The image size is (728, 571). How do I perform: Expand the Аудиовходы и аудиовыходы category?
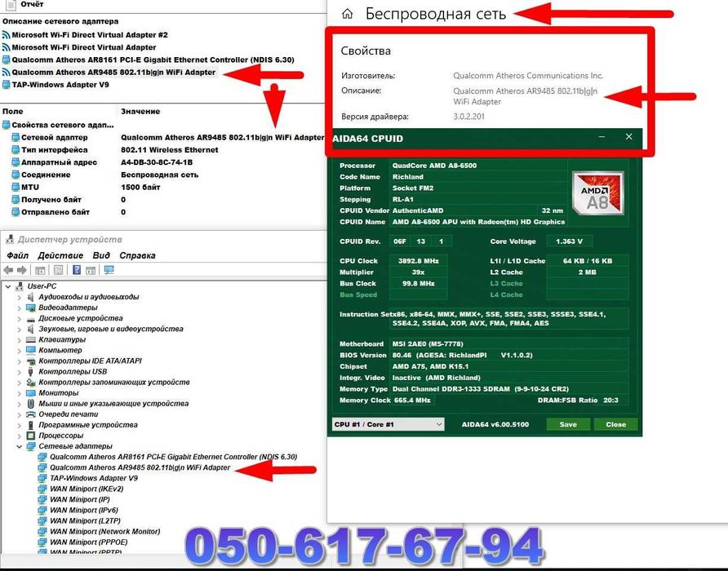point(19,297)
